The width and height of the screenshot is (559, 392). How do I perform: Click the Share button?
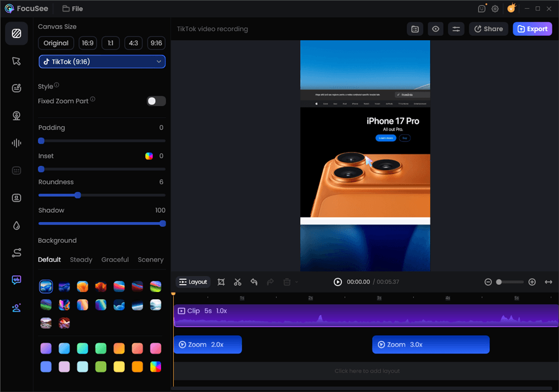(489, 29)
